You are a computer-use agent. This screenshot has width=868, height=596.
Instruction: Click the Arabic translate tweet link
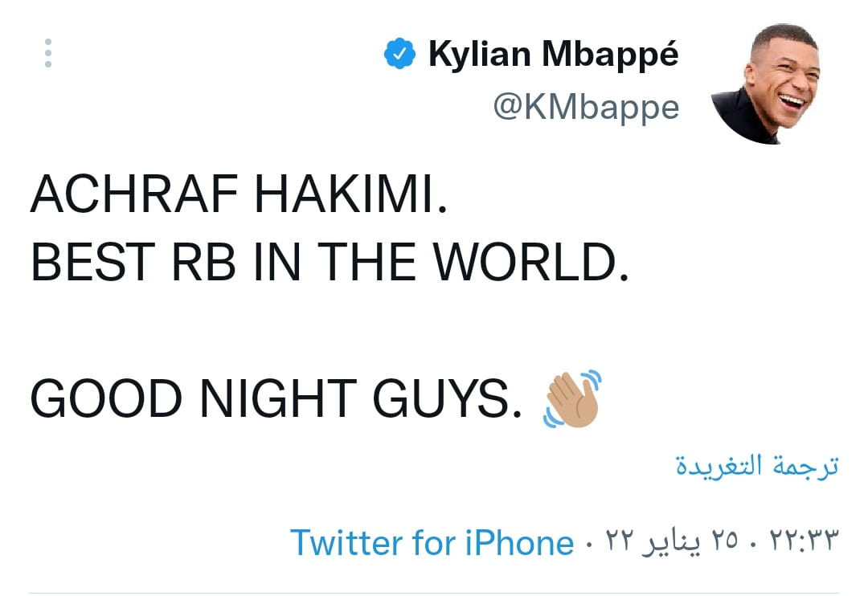tap(756, 466)
